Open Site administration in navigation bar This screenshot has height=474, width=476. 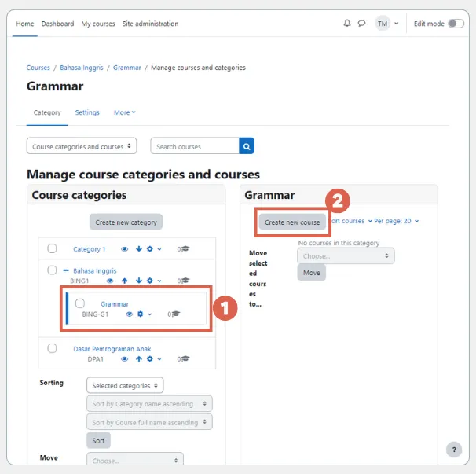[150, 24]
